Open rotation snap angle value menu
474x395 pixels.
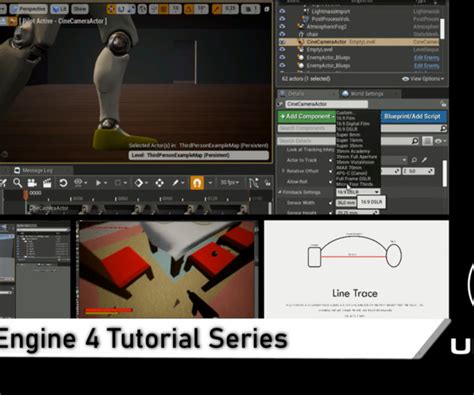(x=201, y=9)
